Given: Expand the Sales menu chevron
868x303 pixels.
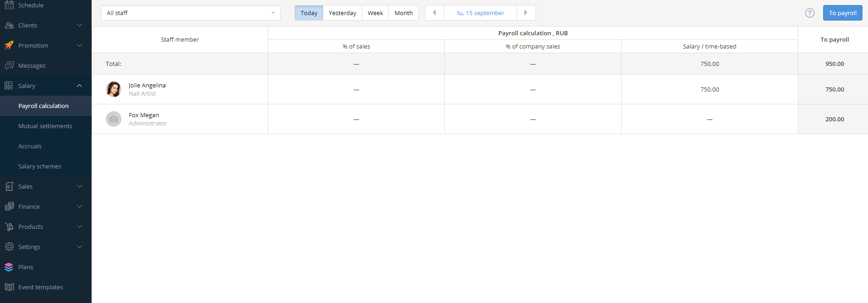Looking at the screenshot, I should (x=80, y=186).
